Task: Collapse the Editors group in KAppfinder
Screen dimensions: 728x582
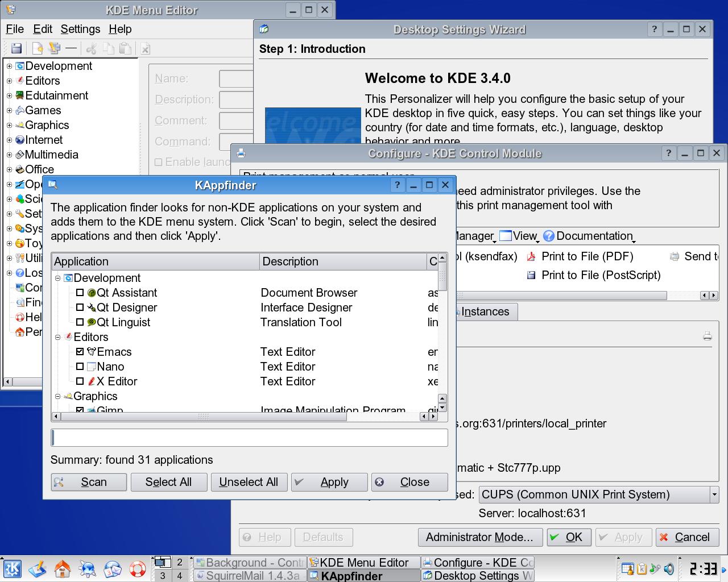Action: coord(58,337)
